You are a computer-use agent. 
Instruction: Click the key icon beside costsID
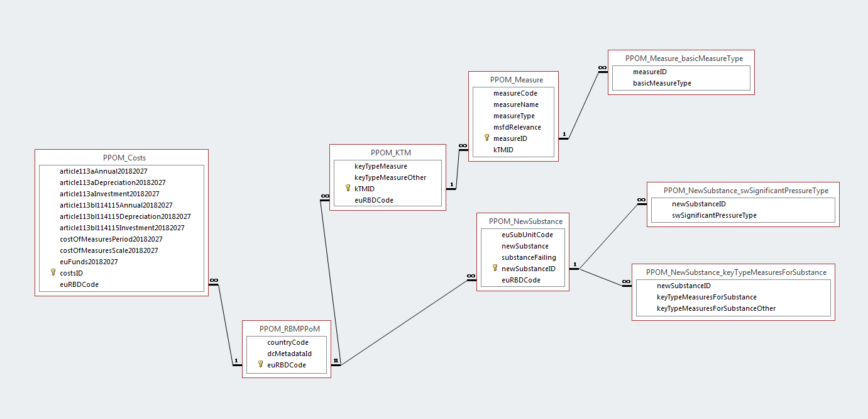(53, 273)
